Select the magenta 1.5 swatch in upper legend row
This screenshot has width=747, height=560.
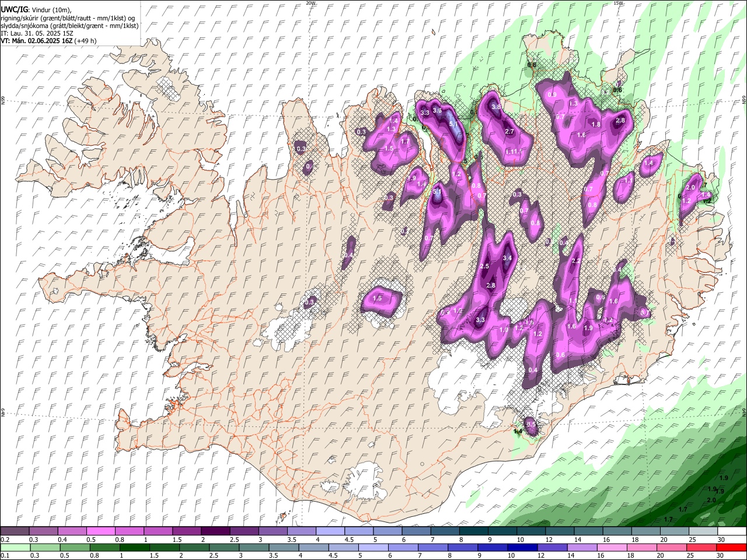coord(186,531)
